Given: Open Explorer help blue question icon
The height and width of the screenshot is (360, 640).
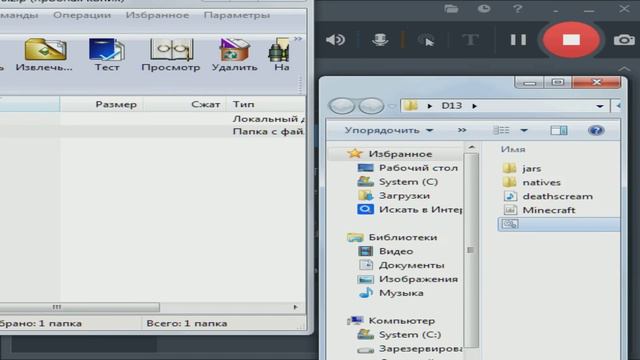Looking at the screenshot, I should click(x=596, y=130).
